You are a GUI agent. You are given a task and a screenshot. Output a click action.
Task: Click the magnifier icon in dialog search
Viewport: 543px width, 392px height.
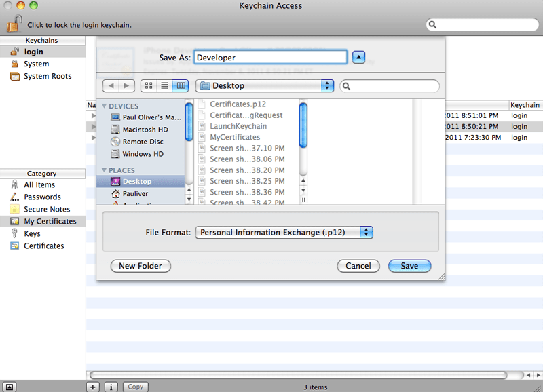(x=346, y=86)
